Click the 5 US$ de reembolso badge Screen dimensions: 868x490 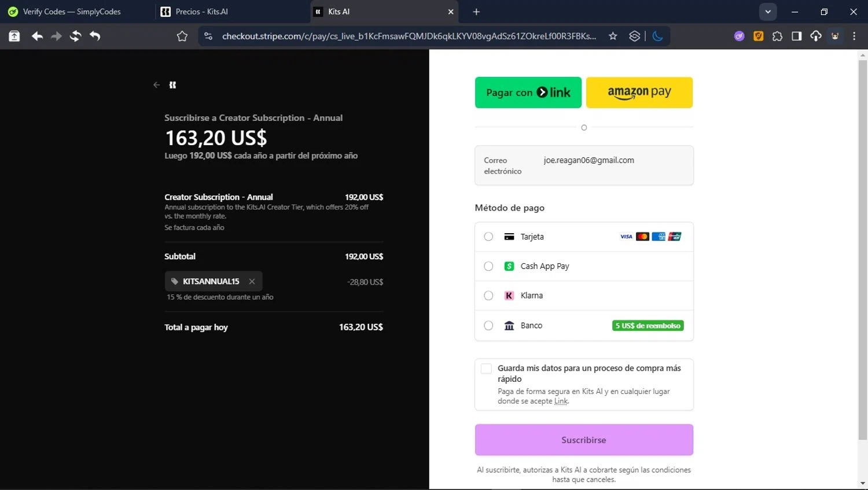(x=648, y=326)
